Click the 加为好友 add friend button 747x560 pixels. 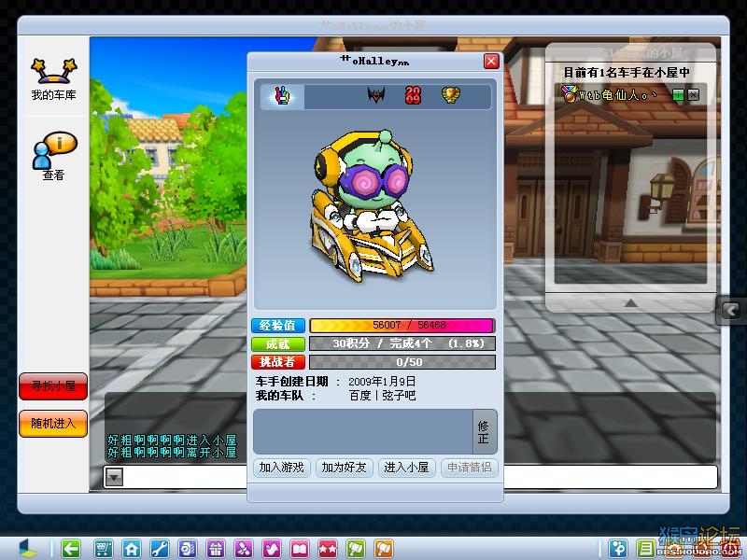coord(344,468)
